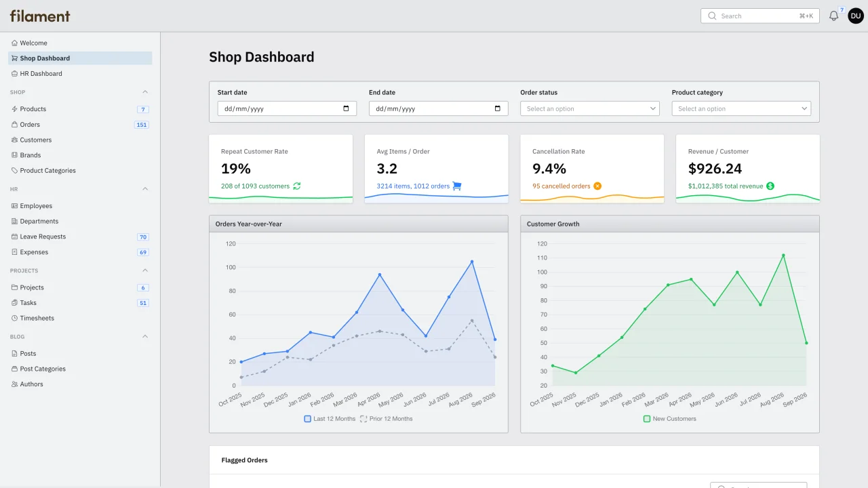Click the Product Categories tag icon
Screen dimensions: 868x488
(14, 171)
